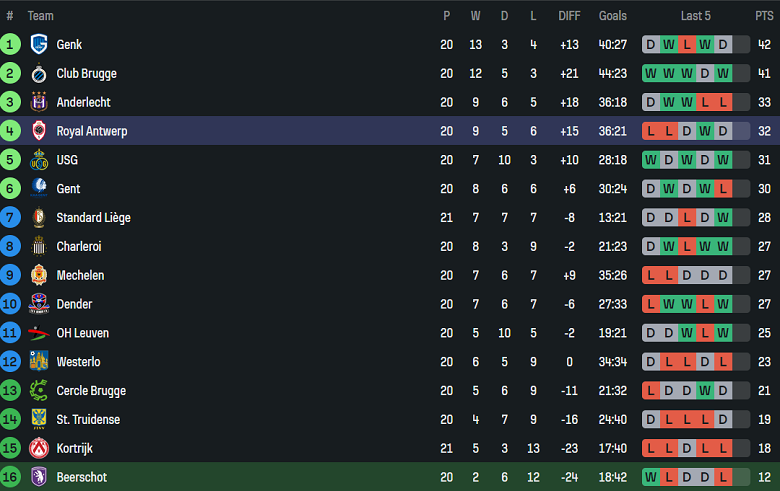780x491 pixels.
Task: Click the Royal Antwerp crest icon
Action: pos(39,131)
